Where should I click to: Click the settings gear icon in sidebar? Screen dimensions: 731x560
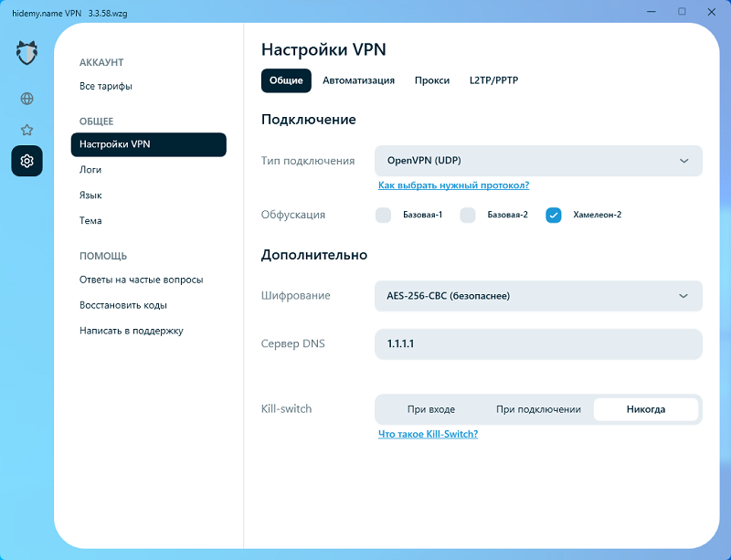pyautogui.click(x=26, y=161)
